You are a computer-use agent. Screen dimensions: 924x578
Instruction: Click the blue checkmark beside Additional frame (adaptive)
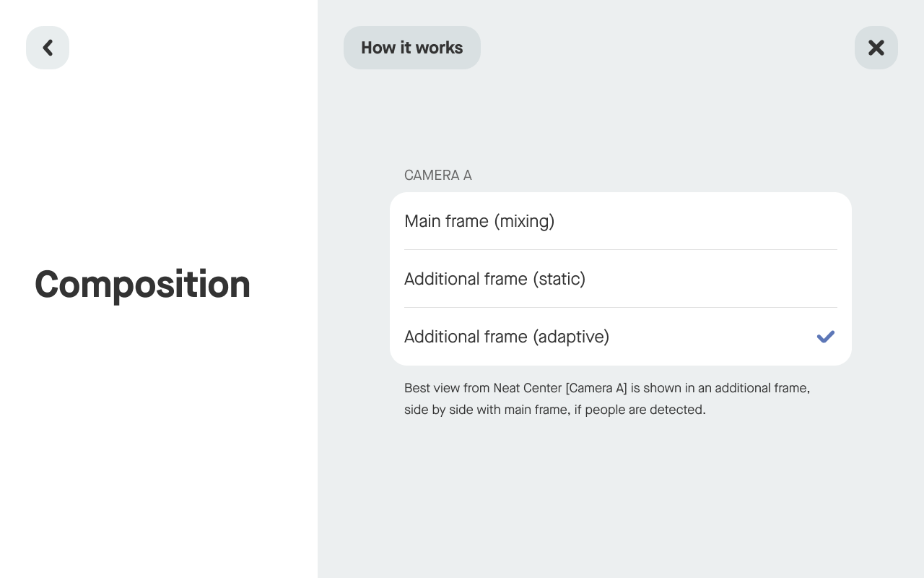point(825,337)
